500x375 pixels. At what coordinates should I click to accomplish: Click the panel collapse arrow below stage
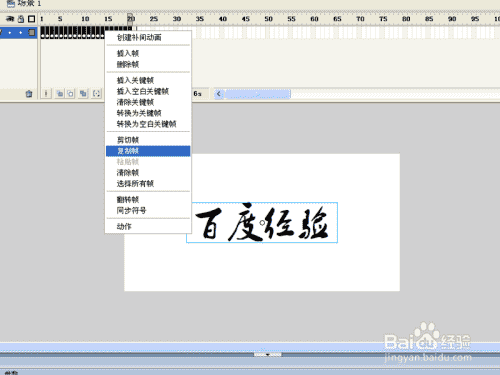click(268, 355)
